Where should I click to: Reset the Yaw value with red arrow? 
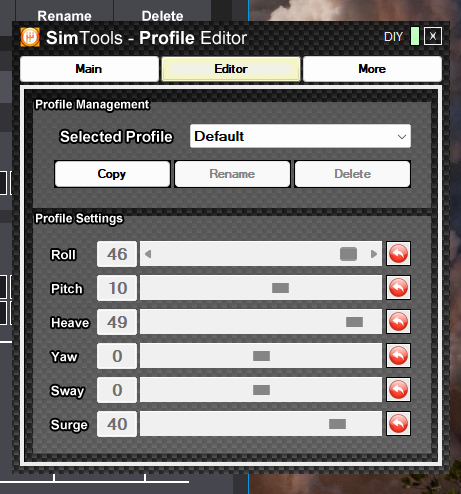[x=398, y=356]
